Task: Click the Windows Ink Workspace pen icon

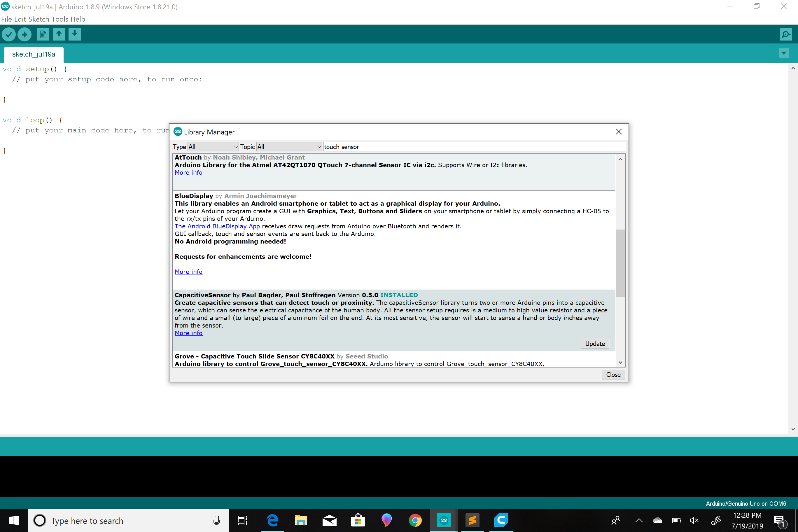Action: 716,520
